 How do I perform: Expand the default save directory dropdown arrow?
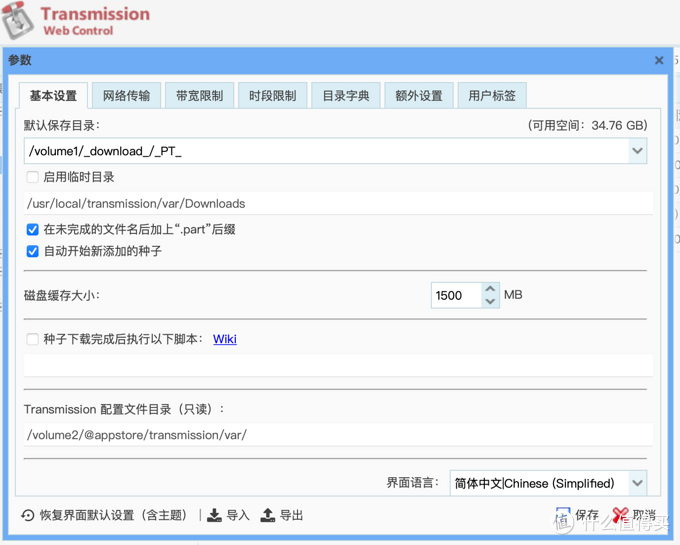tap(638, 151)
